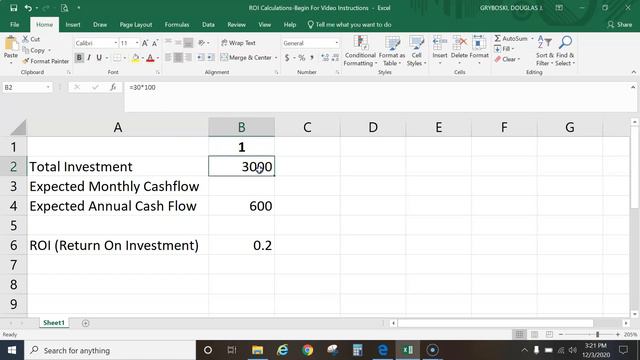Viewport: 640px width, 360px height.
Task: Click Tell me what you want to do
Action: (x=349, y=24)
